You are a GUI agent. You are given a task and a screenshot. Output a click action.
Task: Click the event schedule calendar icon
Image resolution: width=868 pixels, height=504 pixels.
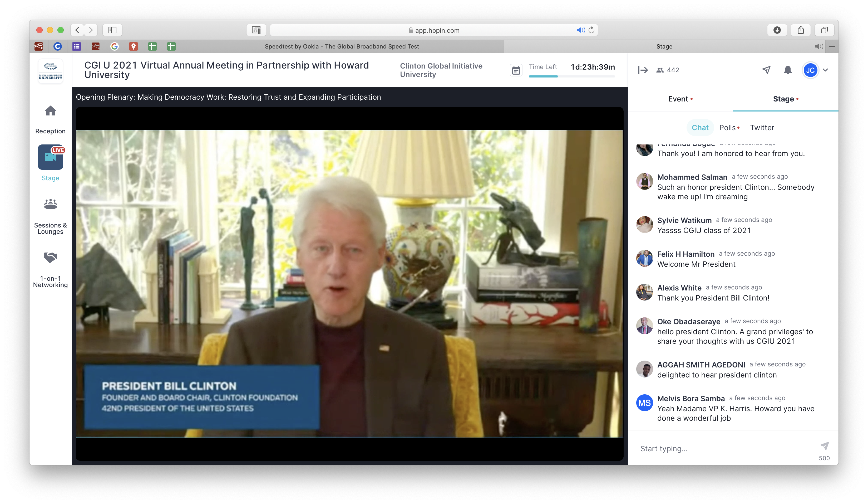tap(516, 71)
